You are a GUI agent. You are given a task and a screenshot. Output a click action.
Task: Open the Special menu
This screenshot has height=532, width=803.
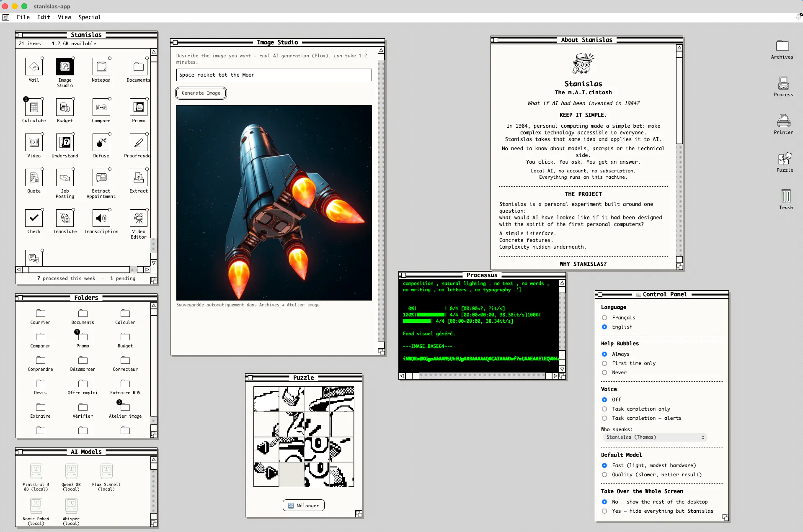[90, 17]
